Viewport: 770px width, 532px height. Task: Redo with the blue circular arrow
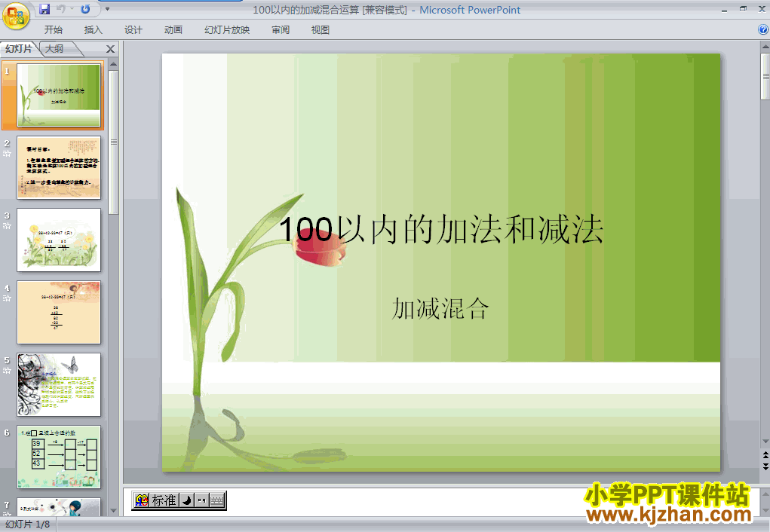(x=85, y=9)
